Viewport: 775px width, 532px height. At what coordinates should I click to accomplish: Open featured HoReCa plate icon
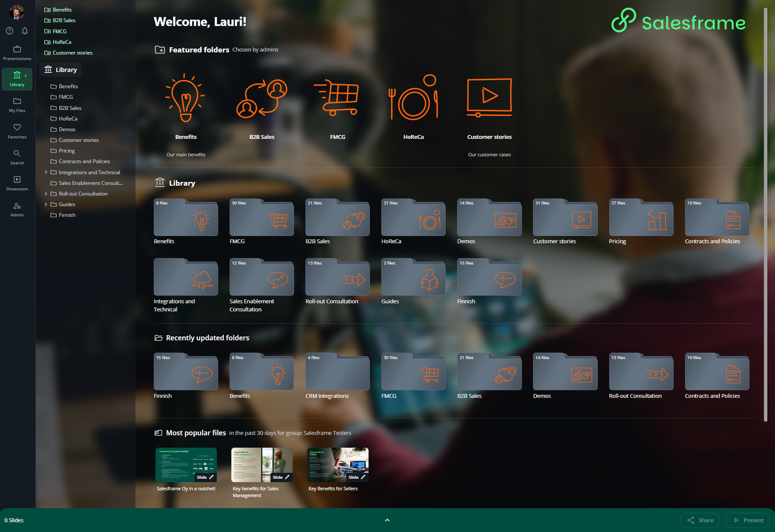413,98
